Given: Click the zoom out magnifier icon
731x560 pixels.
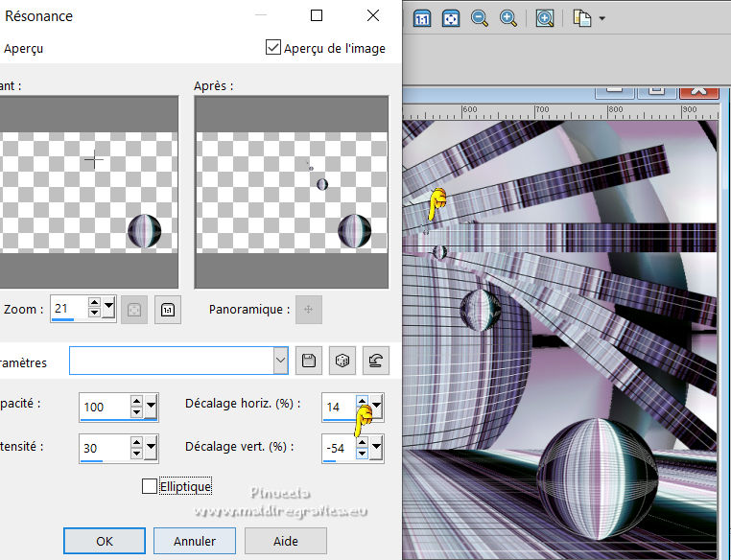Looking at the screenshot, I should coord(480,18).
